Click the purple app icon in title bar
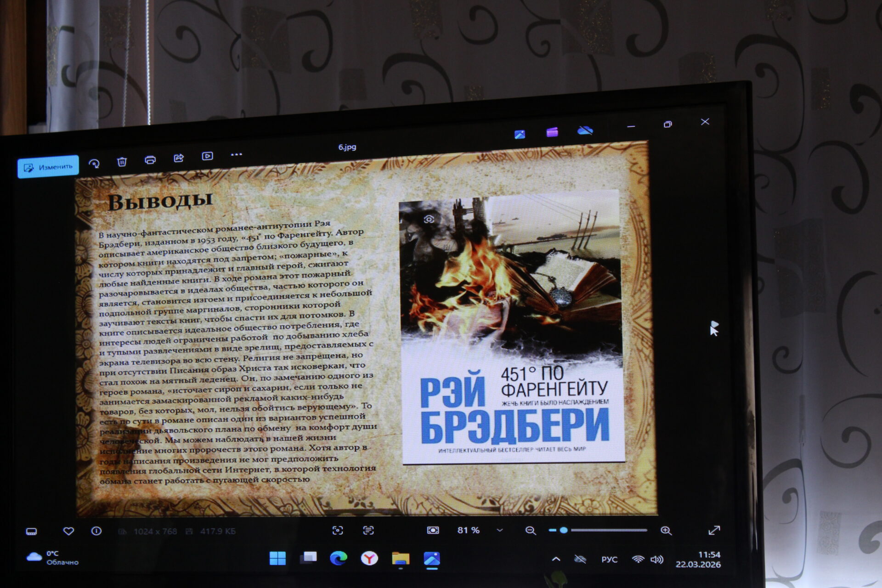This screenshot has width=882, height=588. 552,132
